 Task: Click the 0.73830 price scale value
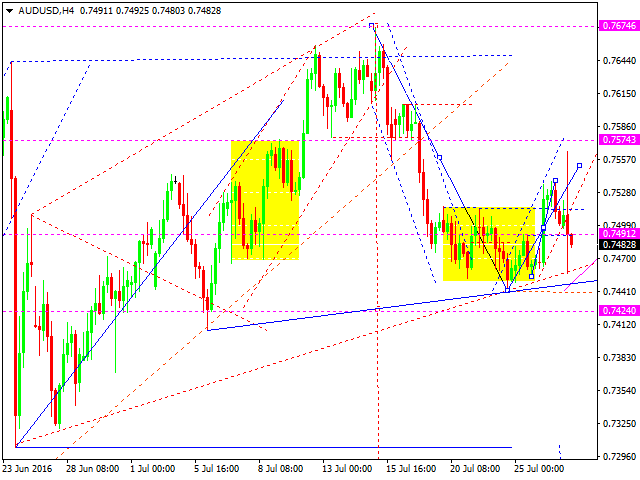click(619, 358)
